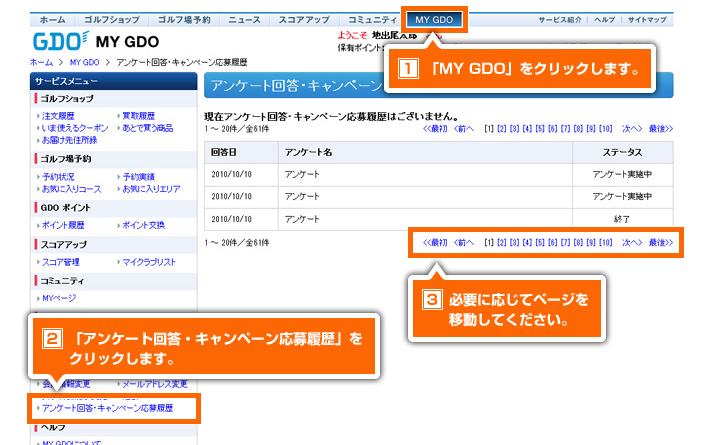Open 注文履歴 in the service menu
The height and width of the screenshot is (445, 702).
58,116
